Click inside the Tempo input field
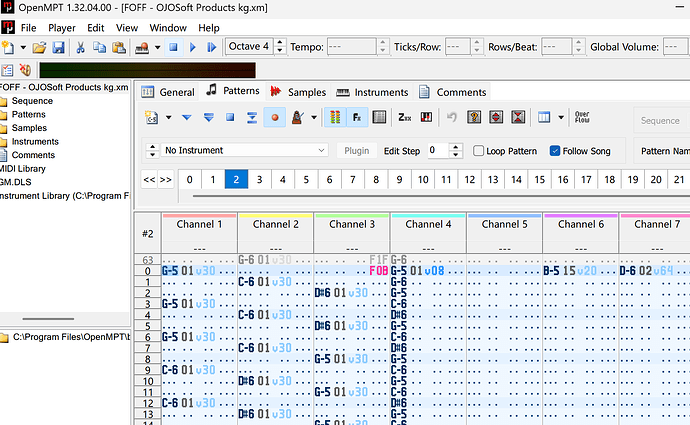 pyautogui.click(x=352, y=47)
